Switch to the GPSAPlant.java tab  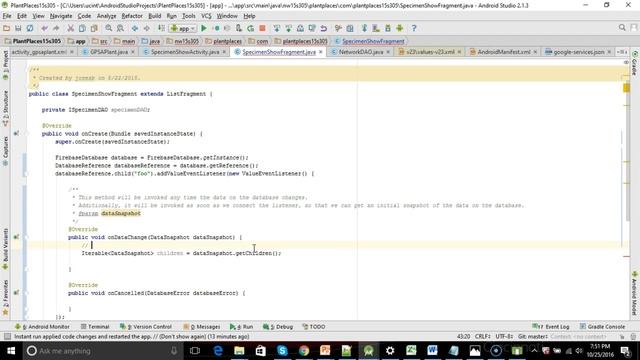[x=109, y=52]
